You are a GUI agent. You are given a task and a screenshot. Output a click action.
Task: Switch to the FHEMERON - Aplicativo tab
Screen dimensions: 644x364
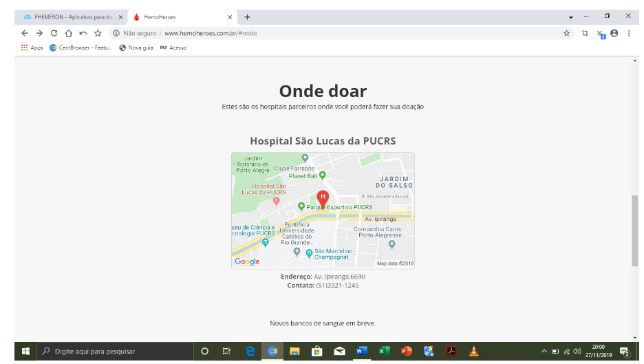click(x=69, y=17)
